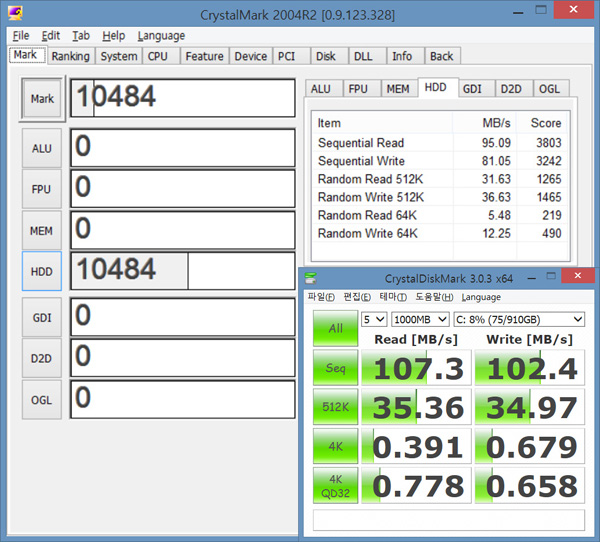
Task: Show the GDI results tab
Action: tap(476, 89)
